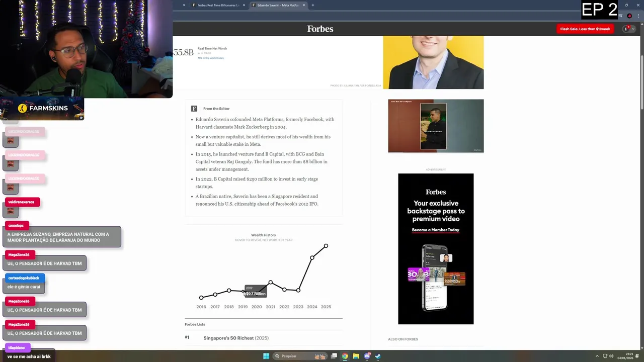Open a new browser tab
The height and width of the screenshot is (362, 644).
pyautogui.click(x=312, y=5)
